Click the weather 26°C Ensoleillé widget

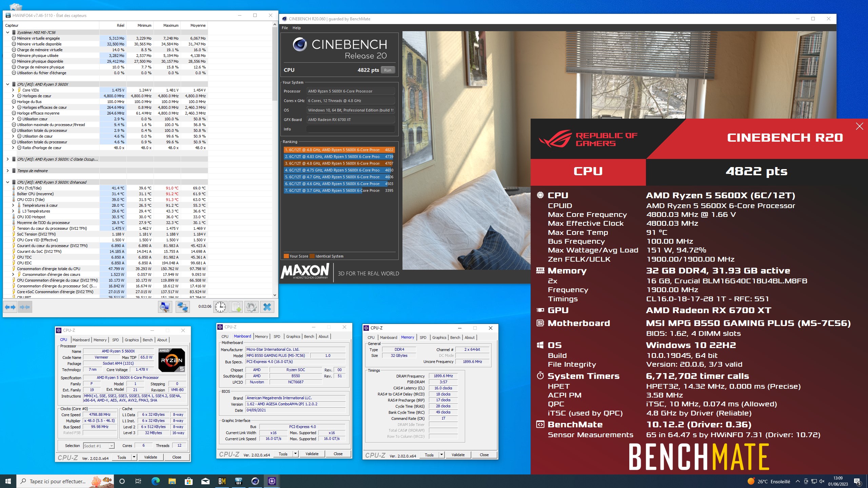769,481
